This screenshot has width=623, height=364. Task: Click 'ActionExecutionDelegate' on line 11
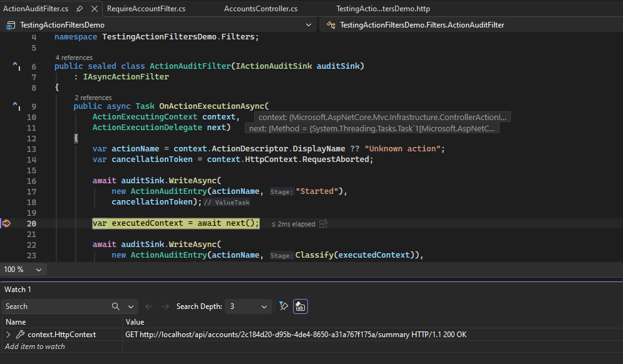pos(147,127)
